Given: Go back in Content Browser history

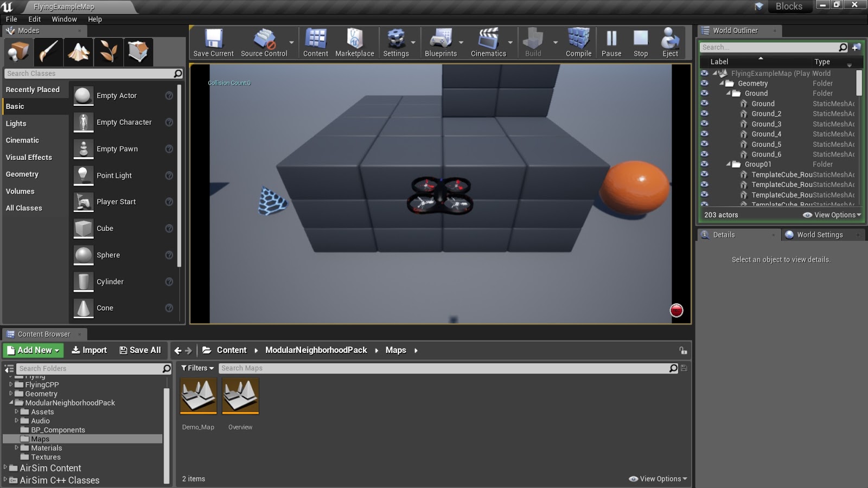Looking at the screenshot, I should tap(178, 351).
